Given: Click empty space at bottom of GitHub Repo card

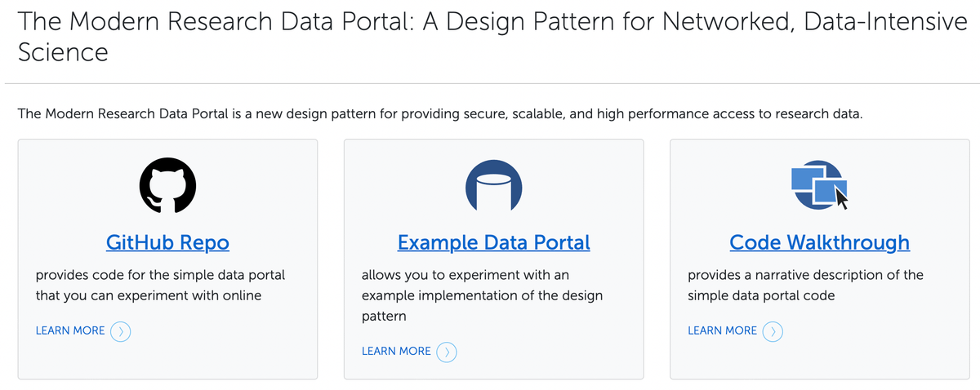Looking at the screenshot, I should (x=167, y=362).
